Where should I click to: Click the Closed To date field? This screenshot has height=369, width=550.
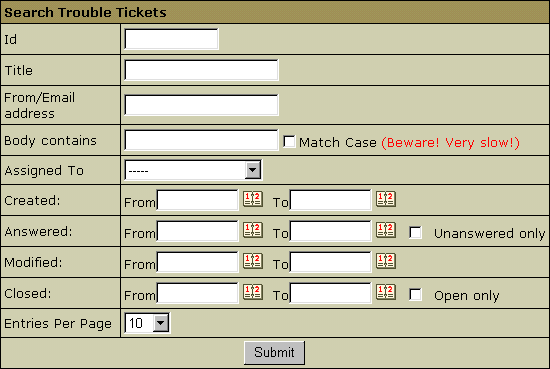[330, 293]
